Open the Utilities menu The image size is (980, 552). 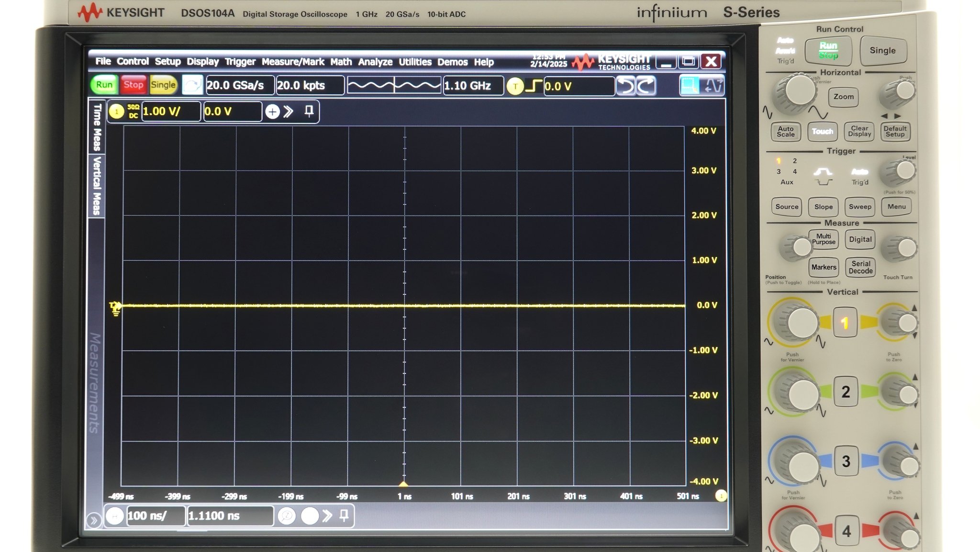coord(415,61)
